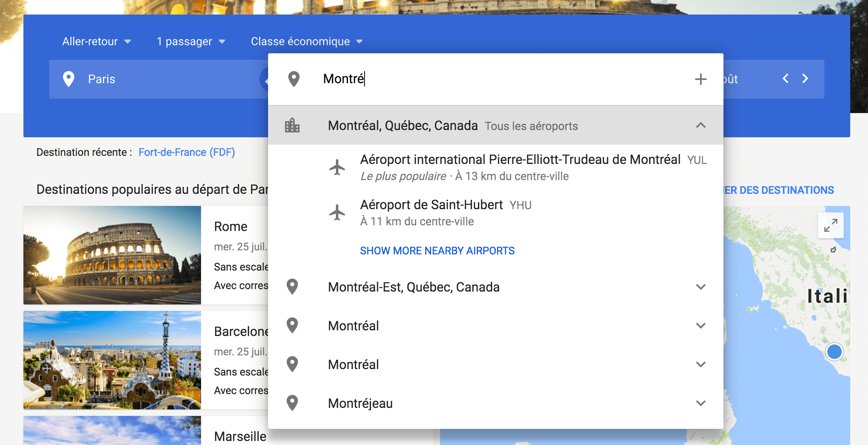Click the pin icon beside Montréjeau

coord(292,403)
